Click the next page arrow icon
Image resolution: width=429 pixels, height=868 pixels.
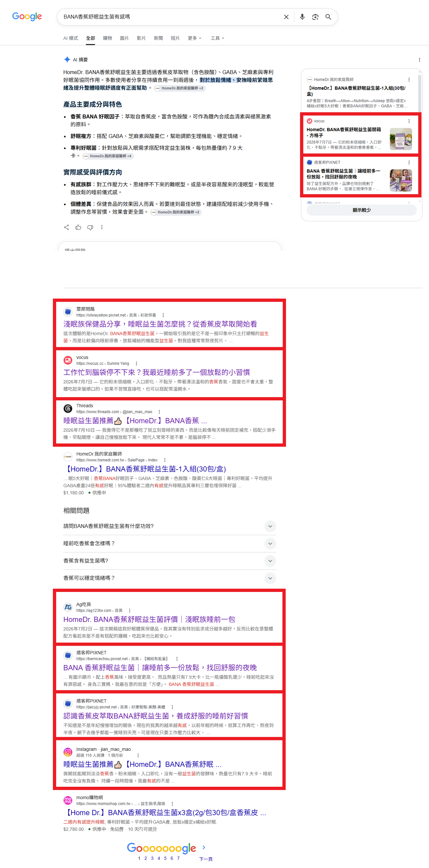point(203,847)
